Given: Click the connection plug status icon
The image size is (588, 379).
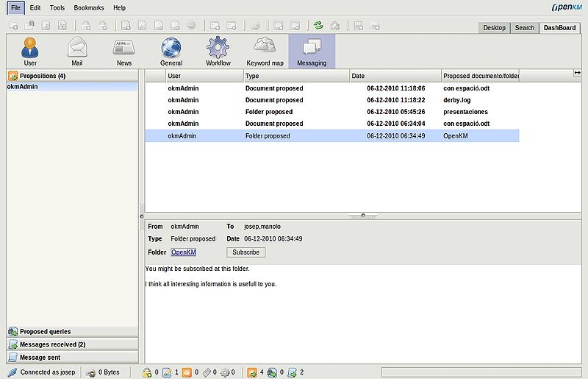Looking at the screenshot, I should point(12,372).
